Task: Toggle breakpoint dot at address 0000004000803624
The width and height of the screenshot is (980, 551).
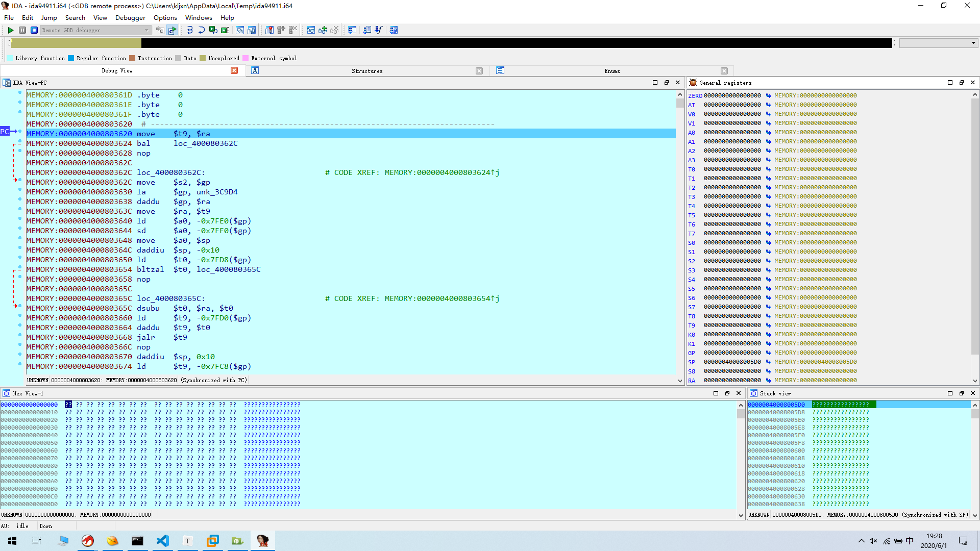Action: pos(20,141)
